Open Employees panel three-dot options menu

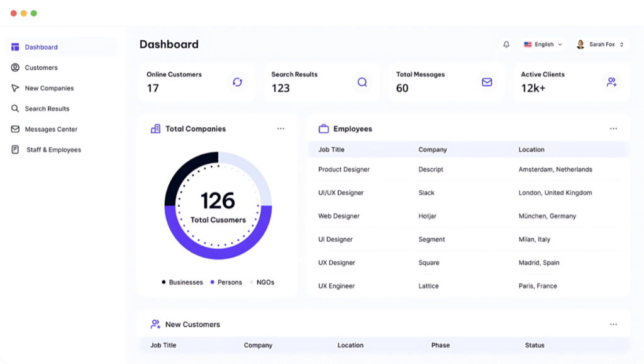click(613, 129)
